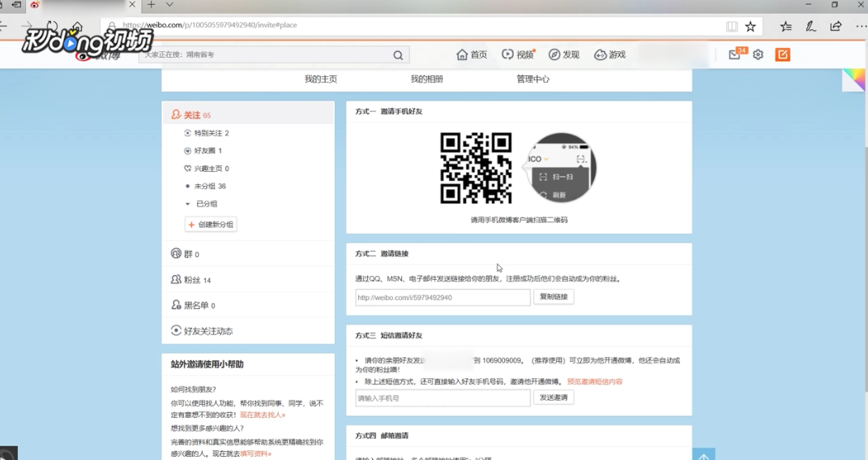Click the search magnifier icon
868x460 pixels.
pos(398,55)
